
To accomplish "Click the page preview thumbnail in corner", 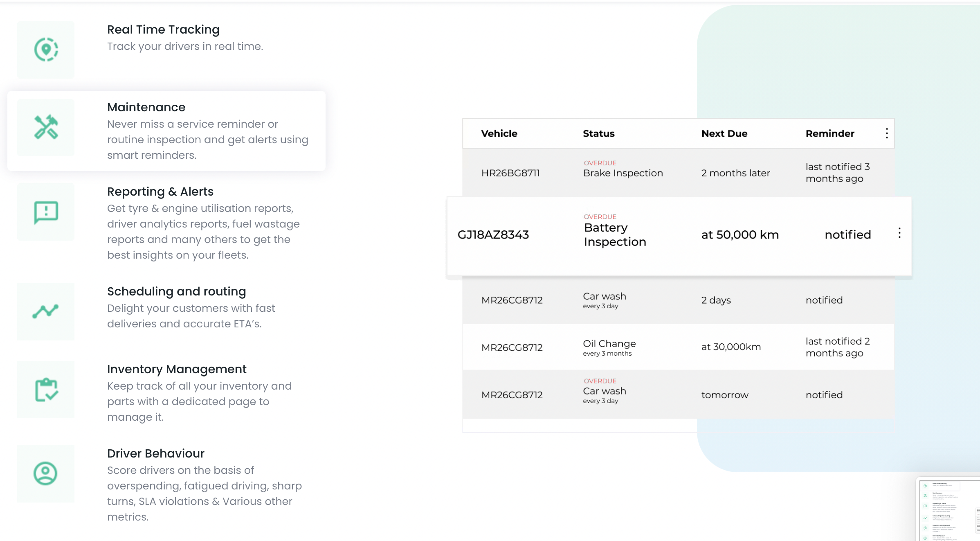I will [x=949, y=510].
